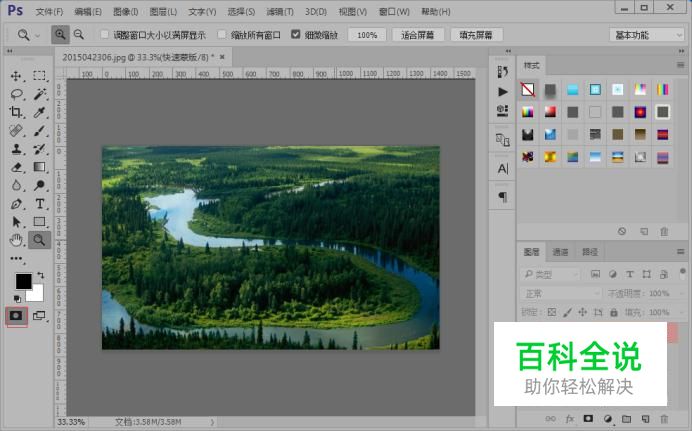
Task: Select the Gradient tool
Action: click(39, 167)
